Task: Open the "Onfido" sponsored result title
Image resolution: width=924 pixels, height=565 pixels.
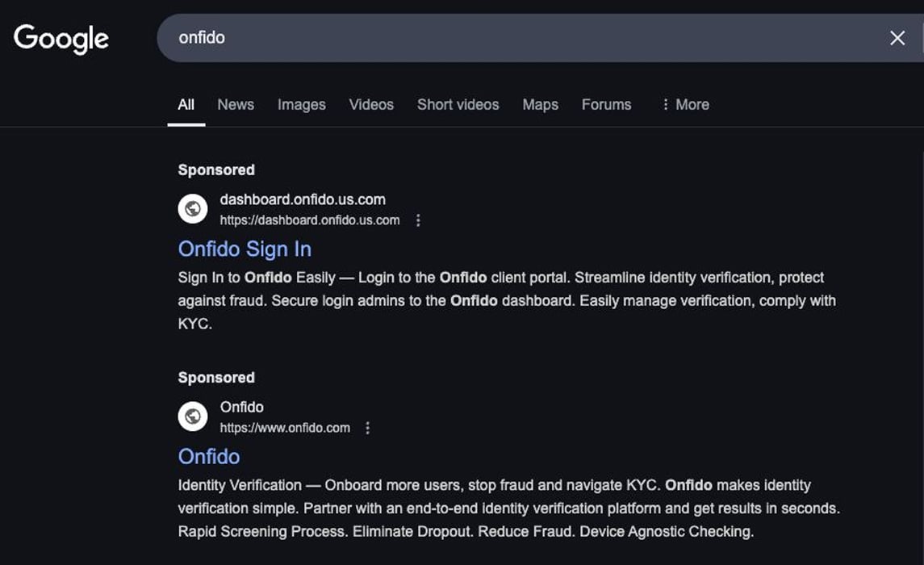Action: point(209,456)
